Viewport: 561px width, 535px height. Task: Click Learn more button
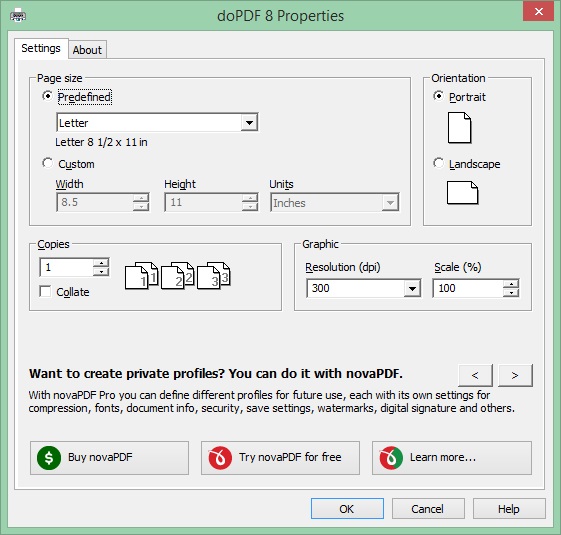452,458
